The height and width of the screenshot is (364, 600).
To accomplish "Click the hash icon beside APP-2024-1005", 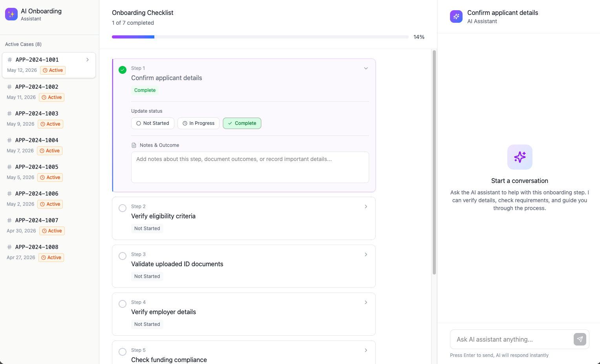I will coord(9,167).
